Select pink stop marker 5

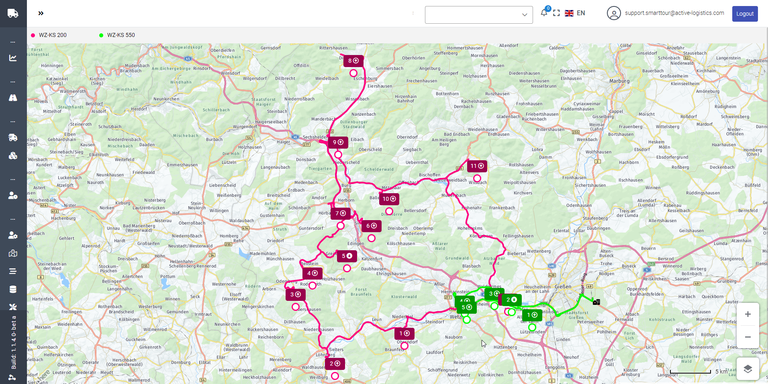[347, 256]
